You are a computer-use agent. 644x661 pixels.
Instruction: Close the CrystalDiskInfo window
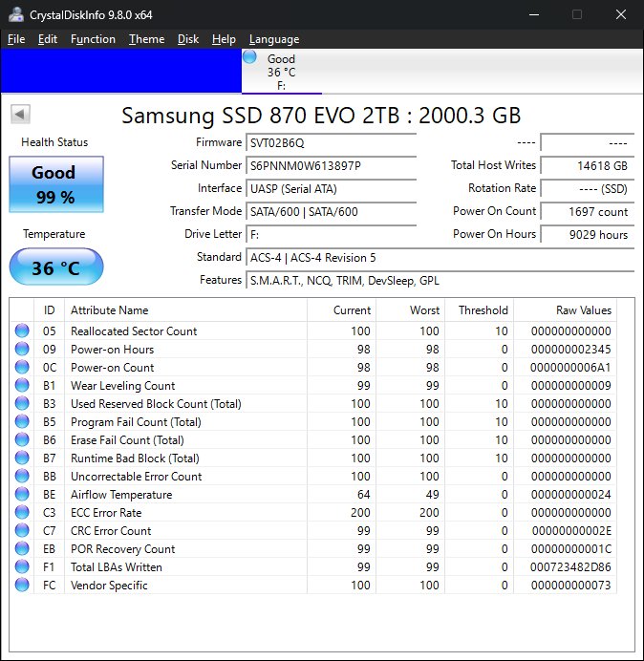[621, 14]
